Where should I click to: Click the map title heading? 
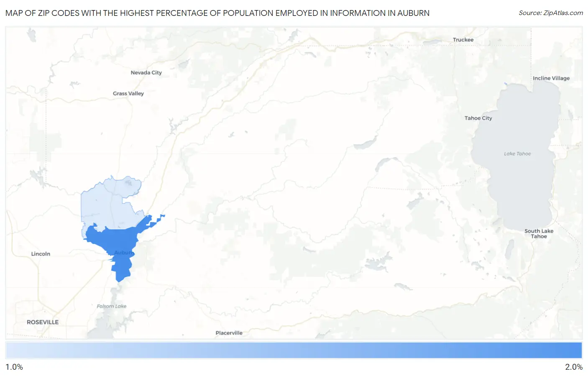pyautogui.click(x=217, y=13)
